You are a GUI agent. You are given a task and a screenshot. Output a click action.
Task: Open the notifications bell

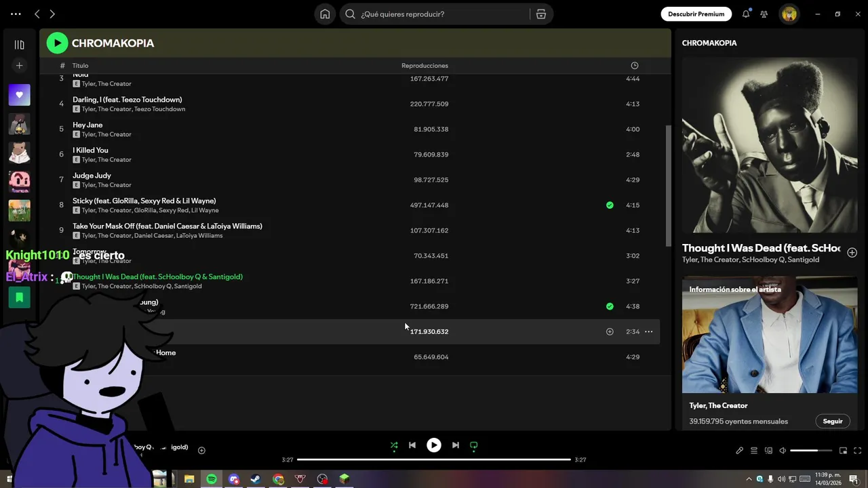pos(746,14)
